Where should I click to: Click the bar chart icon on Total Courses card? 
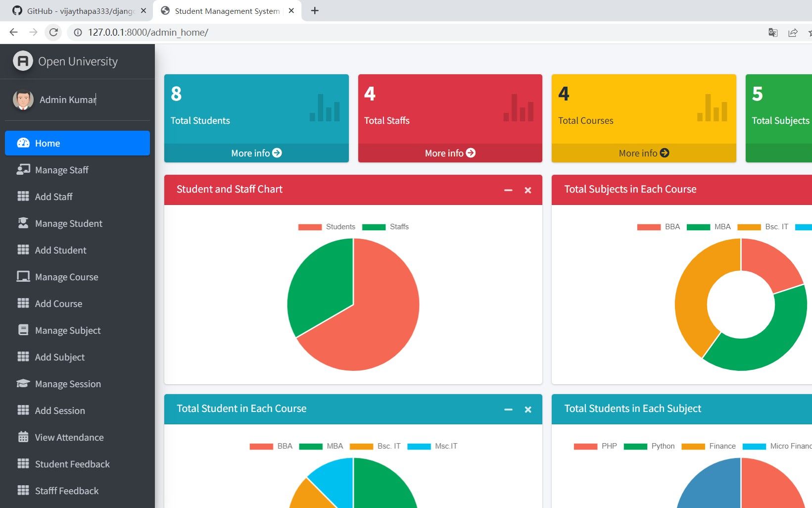[712, 107]
